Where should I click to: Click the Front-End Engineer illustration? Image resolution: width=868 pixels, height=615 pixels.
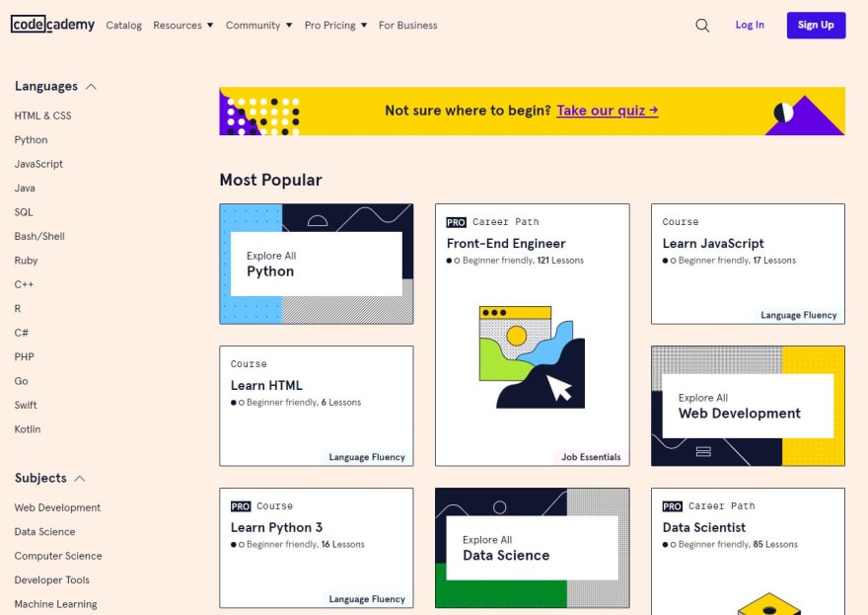click(x=532, y=356)
